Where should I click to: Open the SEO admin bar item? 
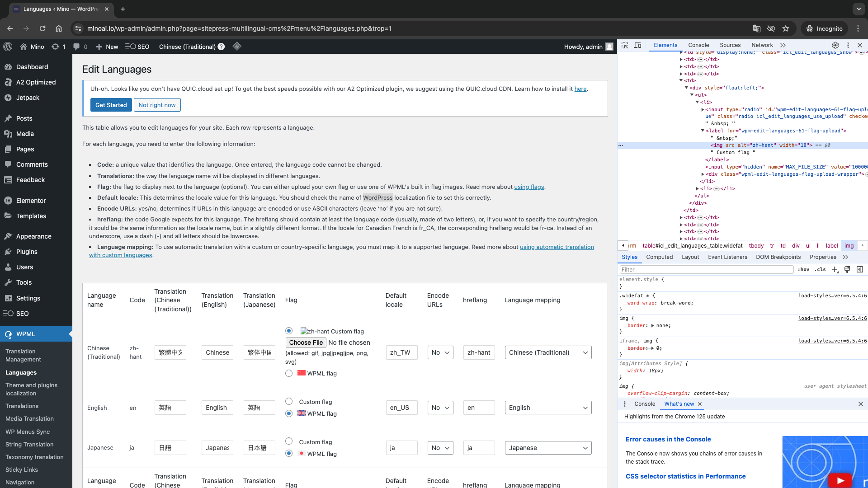pos(137,47)
